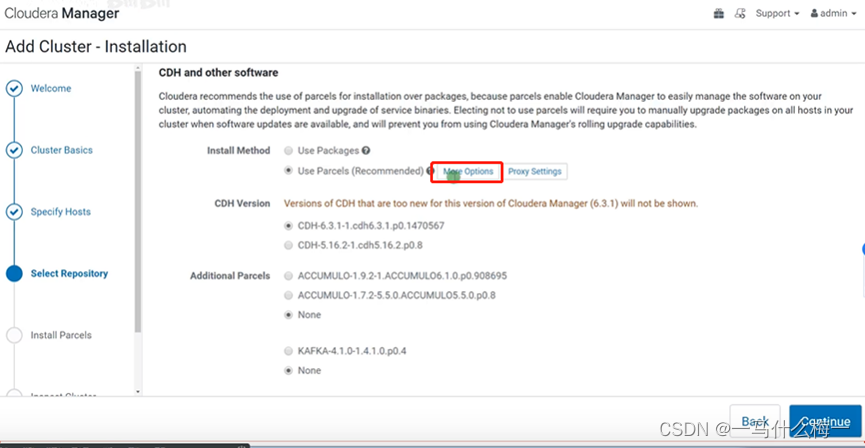Click the sidebar scrollbar up arrow

[x=138, y=68]
